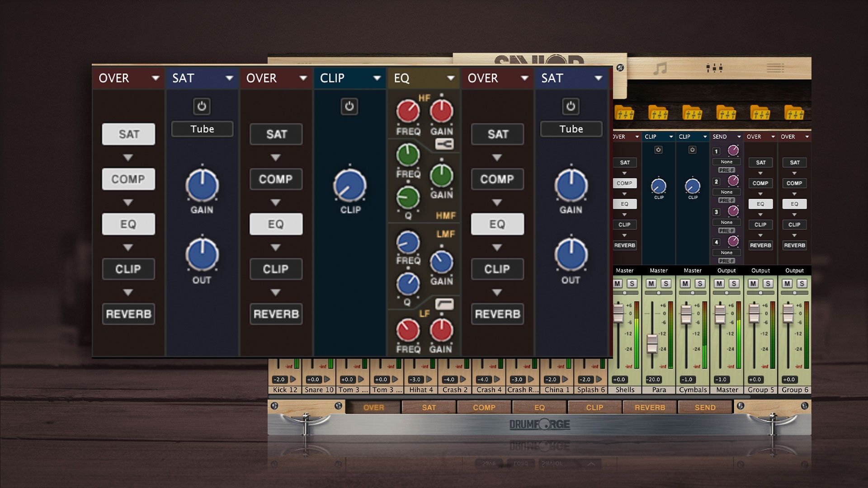This screenshot has height=488, width=868.
Task: Open the list menu icon
Action: 775,68
